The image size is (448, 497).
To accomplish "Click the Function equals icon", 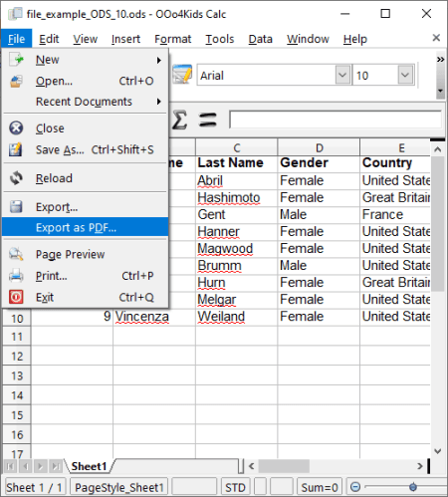I will 208,121.
